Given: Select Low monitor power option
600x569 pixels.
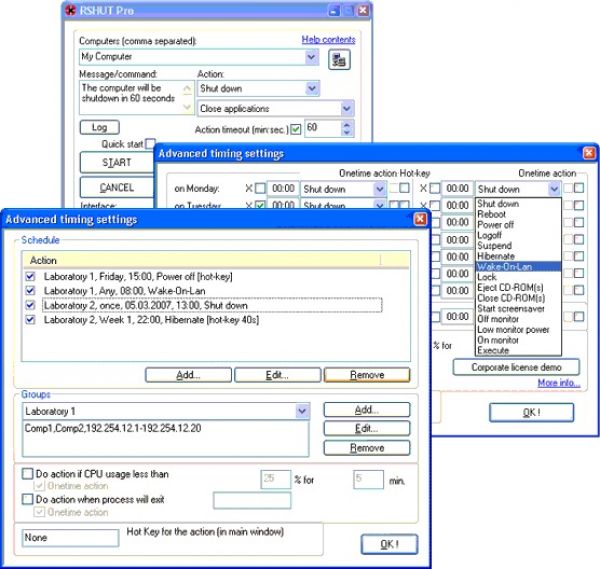Looking at the screenshot, I should tap(518, 329).
